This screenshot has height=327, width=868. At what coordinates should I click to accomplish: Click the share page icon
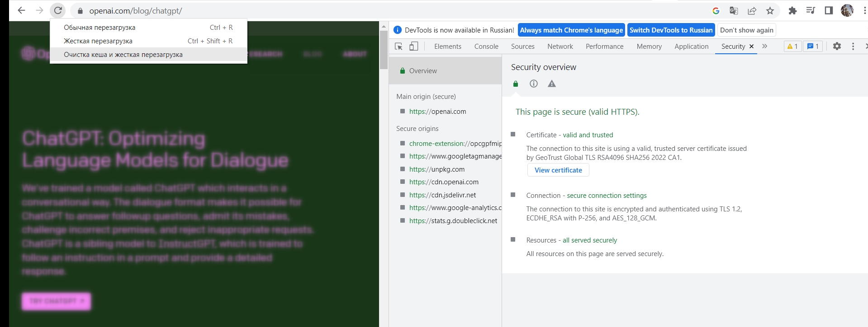click(752, 11)
